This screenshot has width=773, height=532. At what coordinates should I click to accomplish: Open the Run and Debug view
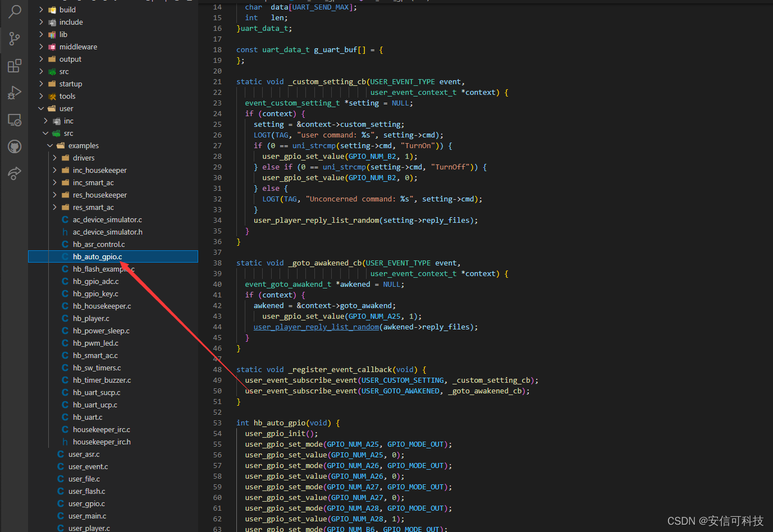[15, 93]
